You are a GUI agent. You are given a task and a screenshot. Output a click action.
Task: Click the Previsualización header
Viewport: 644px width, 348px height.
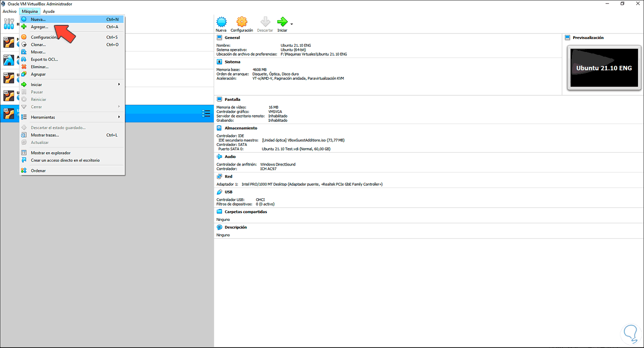tap(588, 37)
